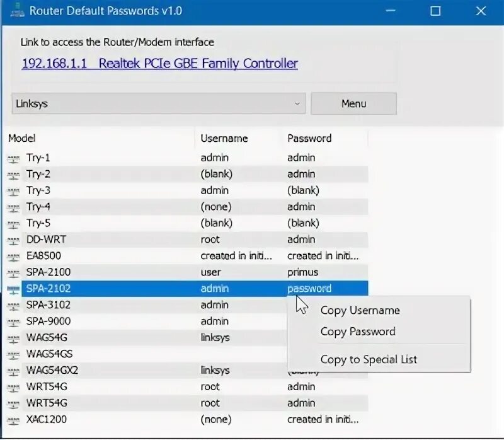Click the router icon beside Try-3
The image size is (504, 440).
13,192
